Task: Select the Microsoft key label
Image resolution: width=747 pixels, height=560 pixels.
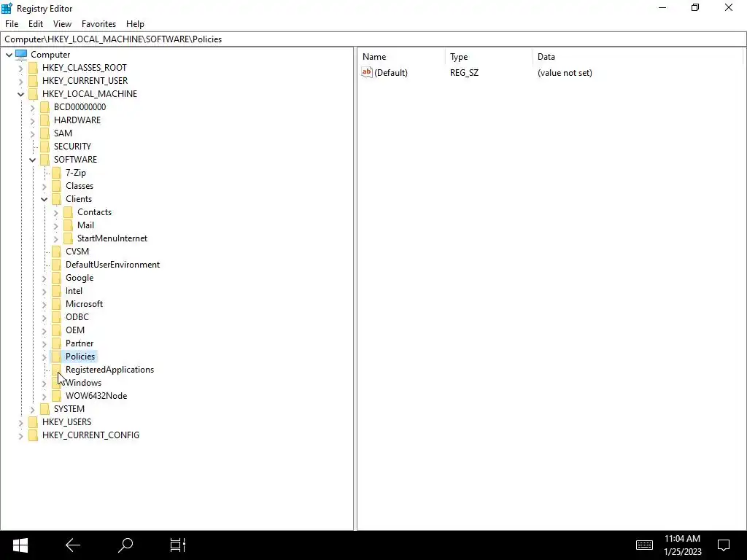Action: click(x=84, y=304)
